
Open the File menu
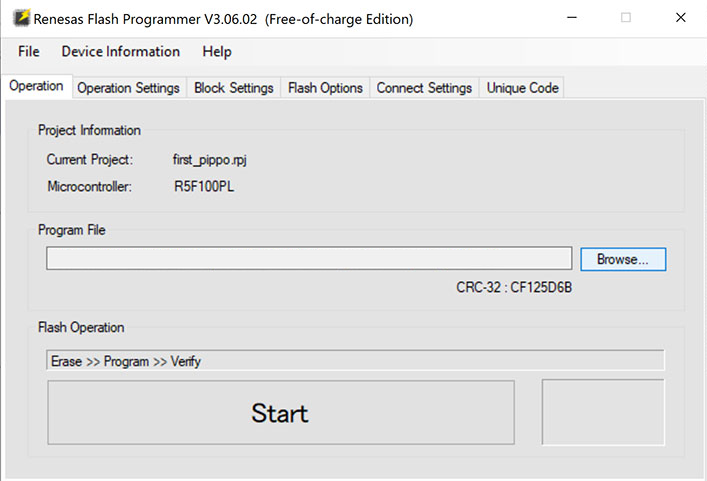click(29, 51)
